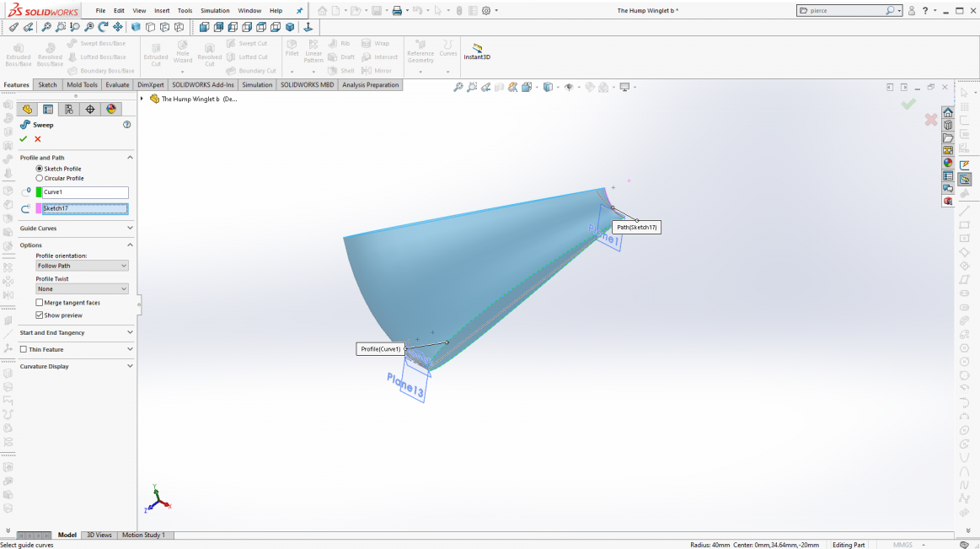
Task: Open the Motion Study 1 tab
Action: (143, 535)
